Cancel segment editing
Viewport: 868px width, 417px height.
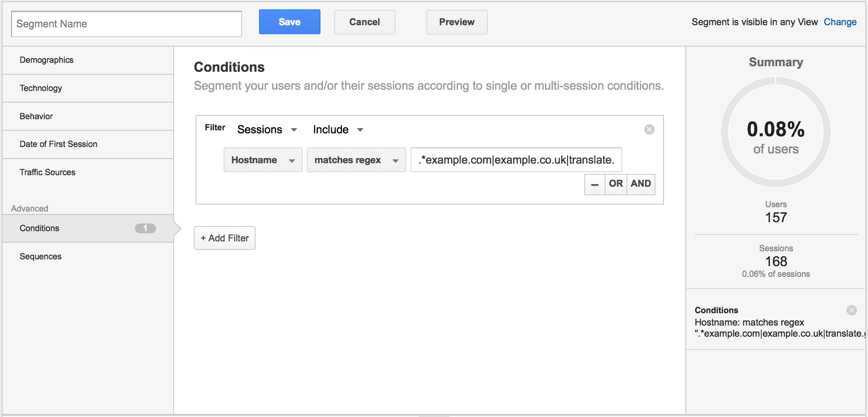click(364, 22)
